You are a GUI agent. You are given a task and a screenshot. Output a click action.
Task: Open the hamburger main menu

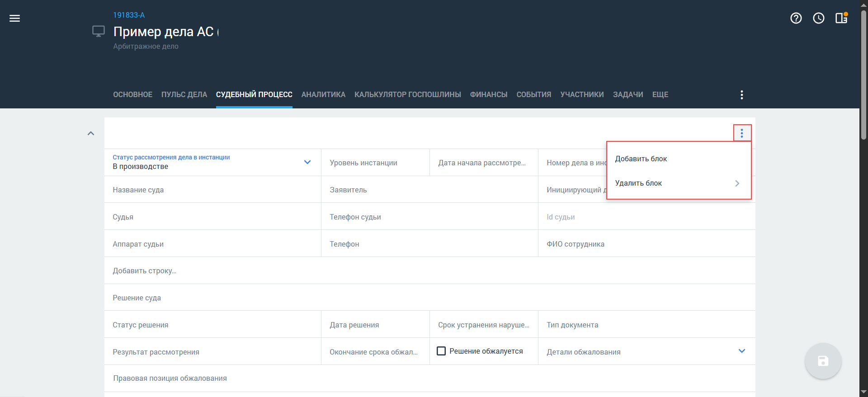[14, 19]
